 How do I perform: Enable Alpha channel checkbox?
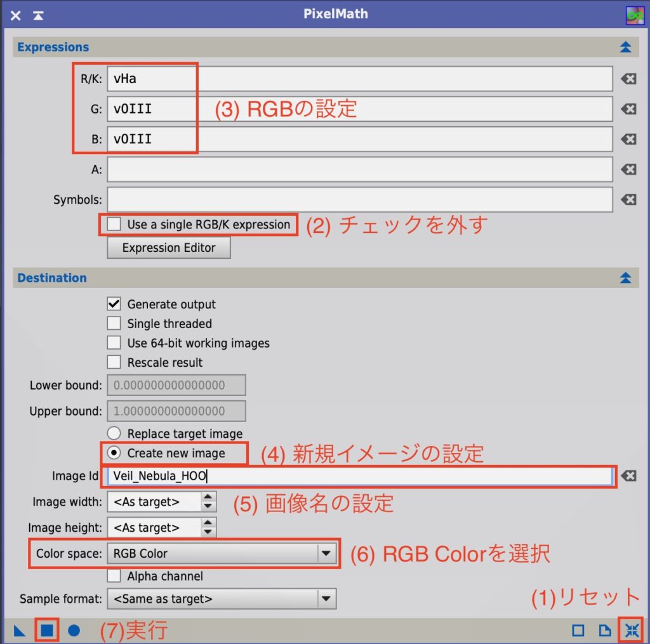[114, 576]
